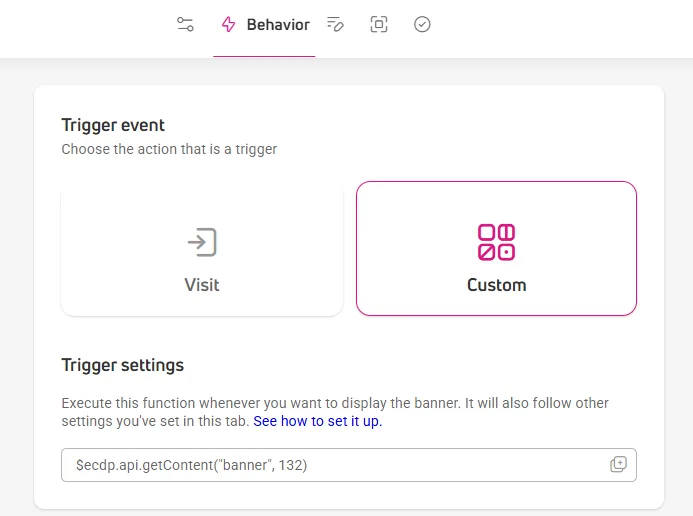Click the Trigger settings heading
This screenshot has height=516, width=693.
(x=122, y=365)
